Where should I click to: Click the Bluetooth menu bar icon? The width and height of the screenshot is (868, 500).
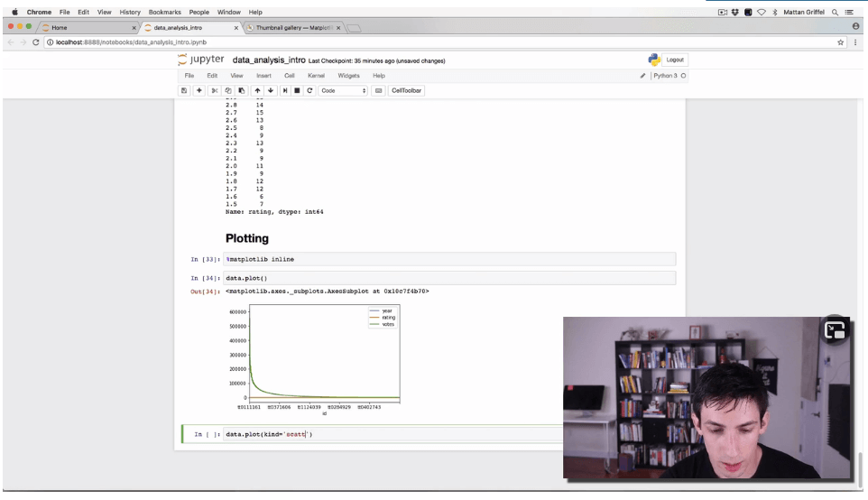774,12
